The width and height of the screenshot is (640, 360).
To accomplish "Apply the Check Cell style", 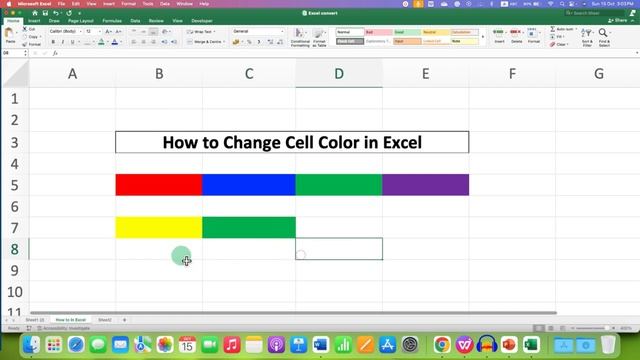I will [x=350, y=41].
